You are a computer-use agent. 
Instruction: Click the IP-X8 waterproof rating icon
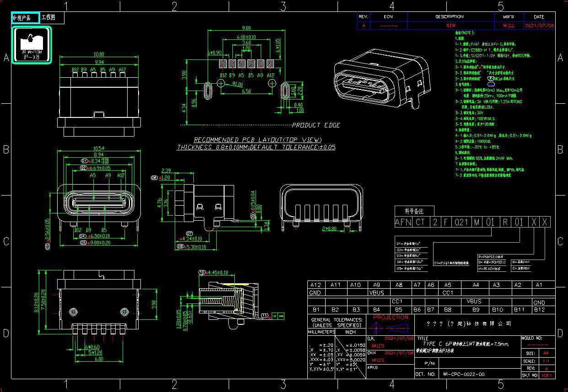click(x=31, y=45)
